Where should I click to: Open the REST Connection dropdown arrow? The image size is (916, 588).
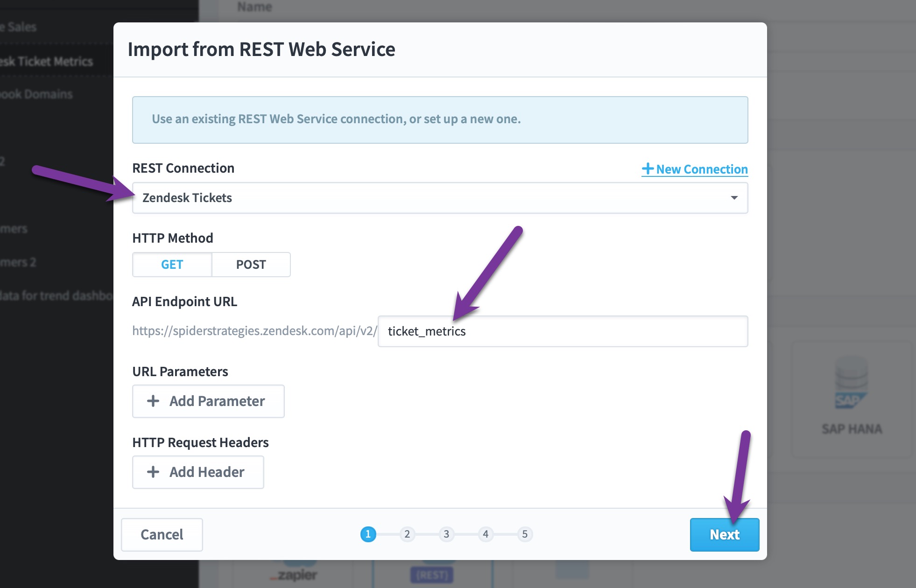tap(734, 198)
